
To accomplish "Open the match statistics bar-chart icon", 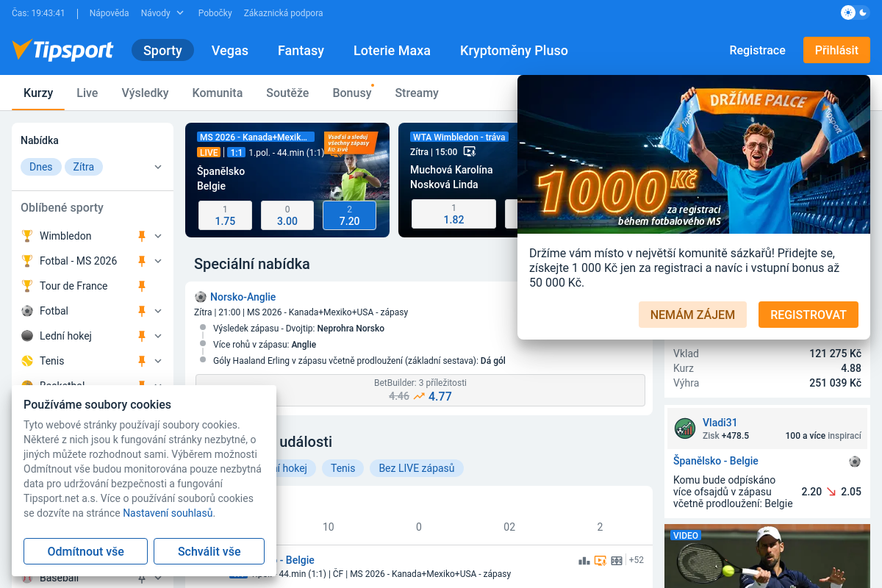I will click(584, 560).
